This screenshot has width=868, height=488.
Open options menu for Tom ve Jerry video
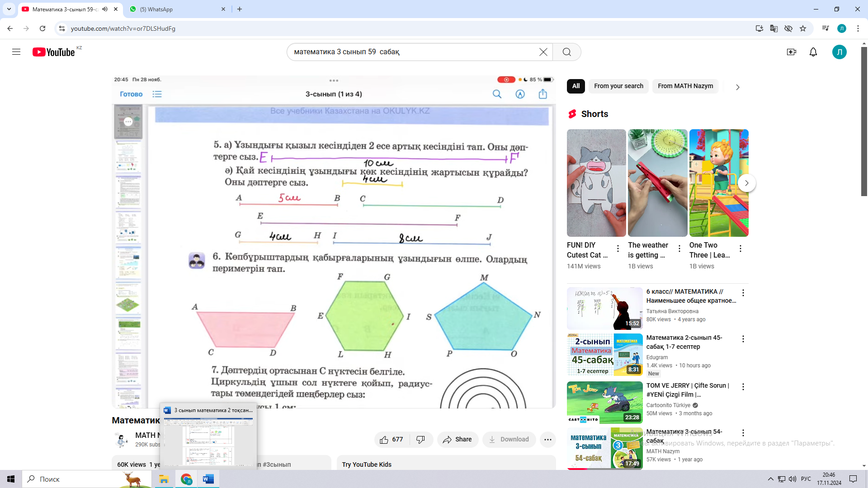coord(743,387)
